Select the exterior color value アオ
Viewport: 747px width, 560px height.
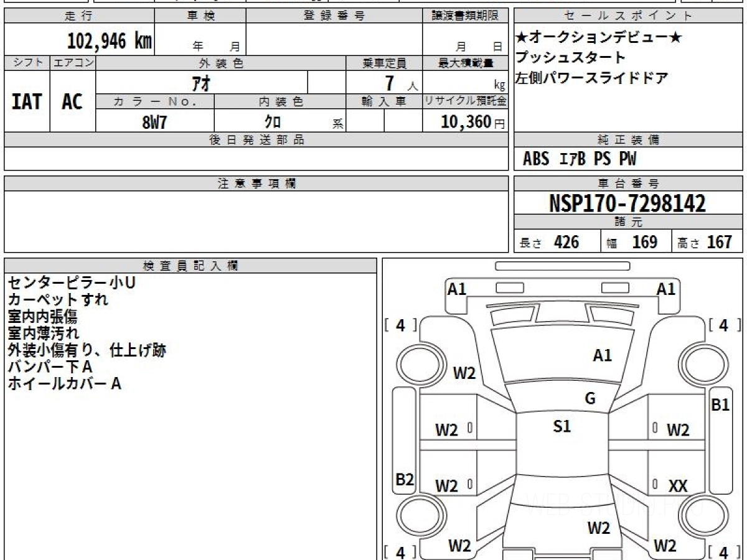(201, 83)
